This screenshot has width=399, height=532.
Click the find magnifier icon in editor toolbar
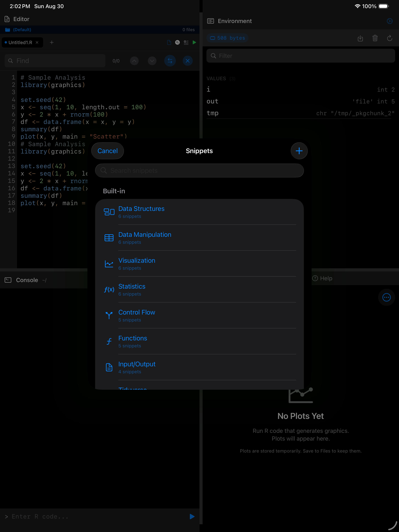click(177, 42)
